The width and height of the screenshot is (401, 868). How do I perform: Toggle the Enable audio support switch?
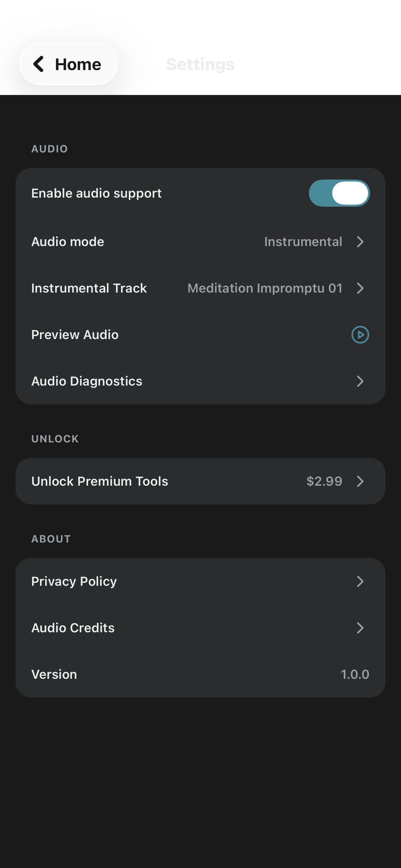[339, 193]
